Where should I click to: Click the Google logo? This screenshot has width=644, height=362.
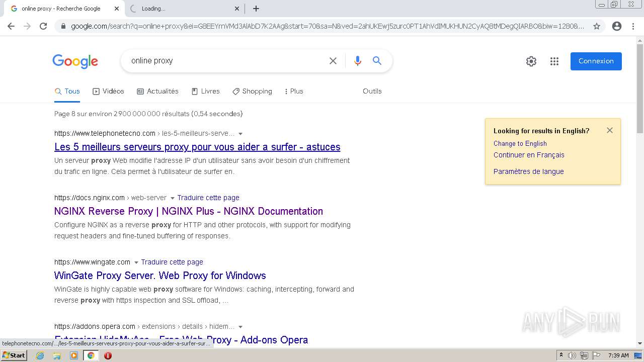(x=75, y=61)
